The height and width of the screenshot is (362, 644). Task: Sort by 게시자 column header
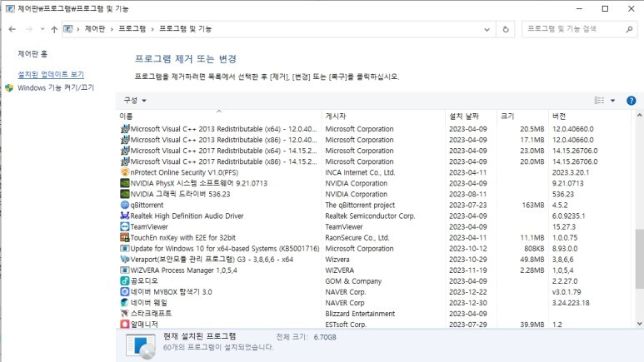383,117
